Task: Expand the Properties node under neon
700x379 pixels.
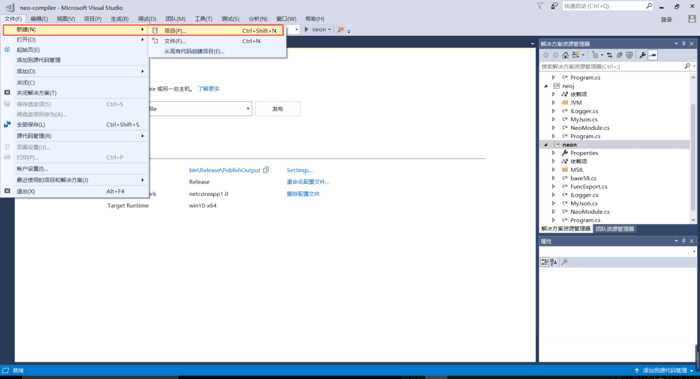Action: point(554,153)
